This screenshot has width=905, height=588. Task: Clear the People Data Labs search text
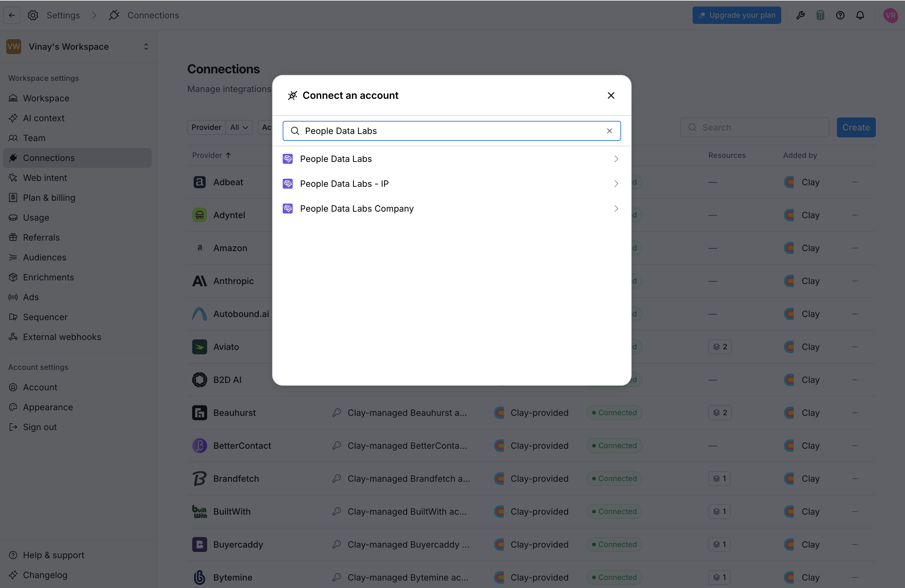[x=609, y=131]
